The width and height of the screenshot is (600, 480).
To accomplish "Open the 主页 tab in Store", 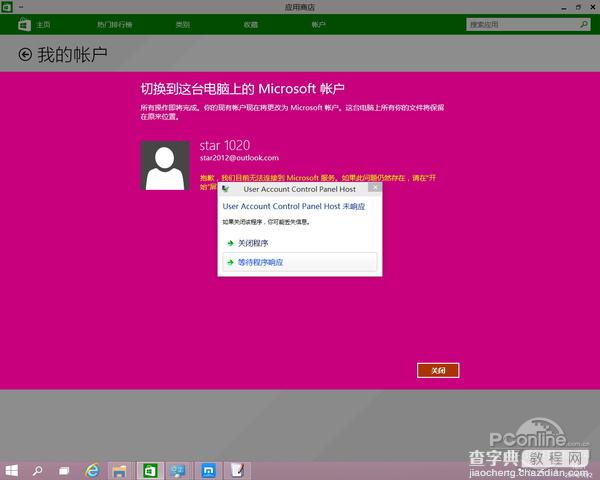I will point(43,25).
